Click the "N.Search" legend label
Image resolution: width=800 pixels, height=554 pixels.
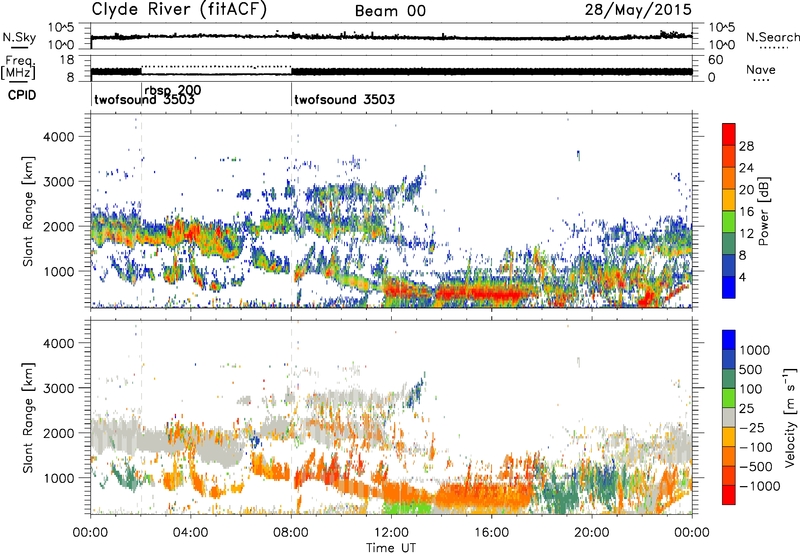[772, 37]
